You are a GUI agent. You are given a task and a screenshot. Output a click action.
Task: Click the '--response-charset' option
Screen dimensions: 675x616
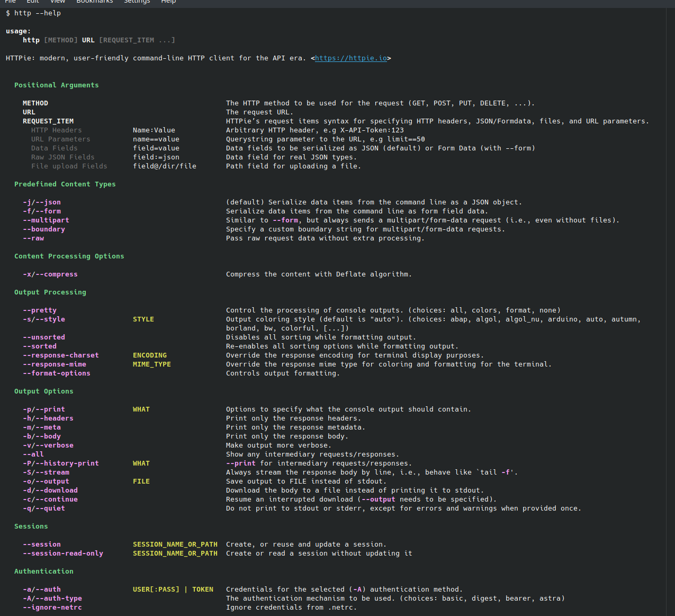coord(61,355)
